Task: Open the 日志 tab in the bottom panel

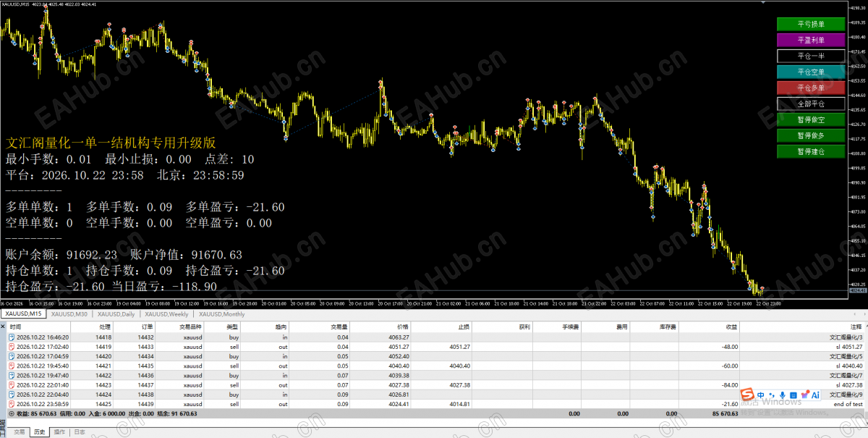Action: pyautogui.click(x=80, y=432)
